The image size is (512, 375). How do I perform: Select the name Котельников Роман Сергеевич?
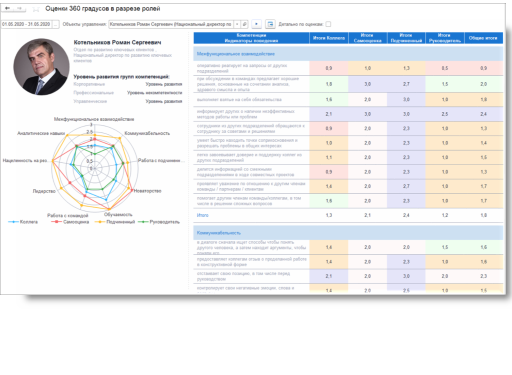(x=117, y=42)
